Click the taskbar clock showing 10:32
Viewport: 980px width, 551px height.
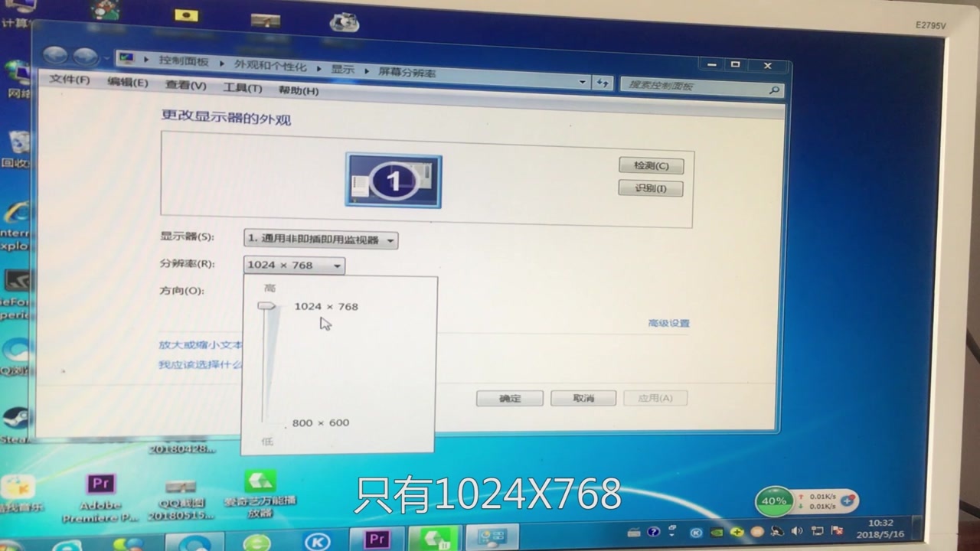click(881, 528)
